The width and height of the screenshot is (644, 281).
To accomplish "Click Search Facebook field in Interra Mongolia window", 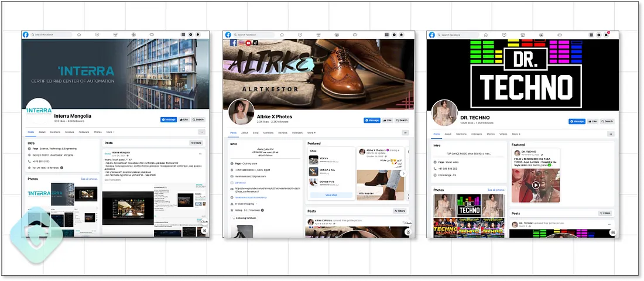I will tap(51, 35).
